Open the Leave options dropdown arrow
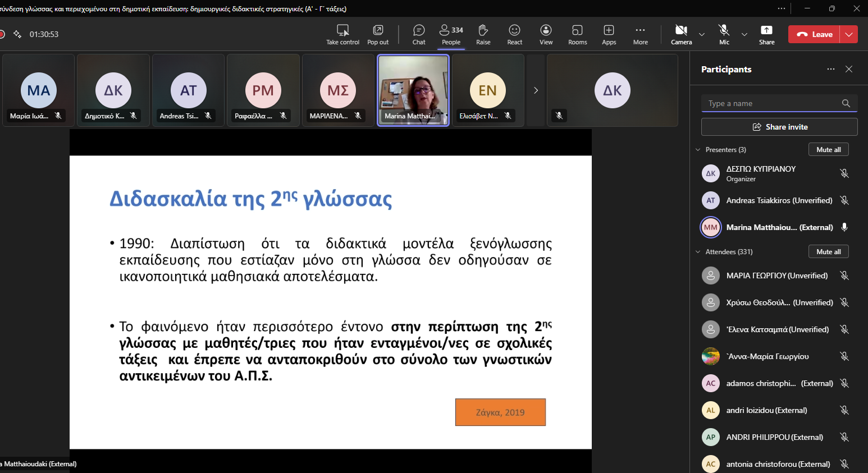 (x=849, y=34)
